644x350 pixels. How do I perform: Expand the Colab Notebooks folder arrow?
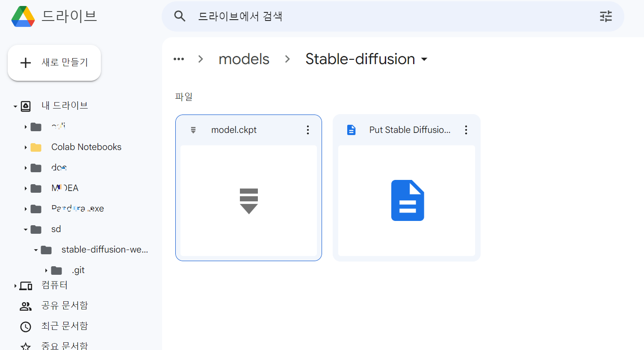click(x=26, y=147)
